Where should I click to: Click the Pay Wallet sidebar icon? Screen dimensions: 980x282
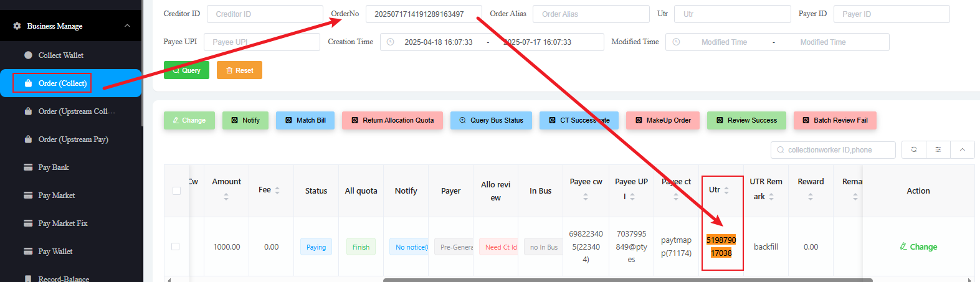coord(28,251)
